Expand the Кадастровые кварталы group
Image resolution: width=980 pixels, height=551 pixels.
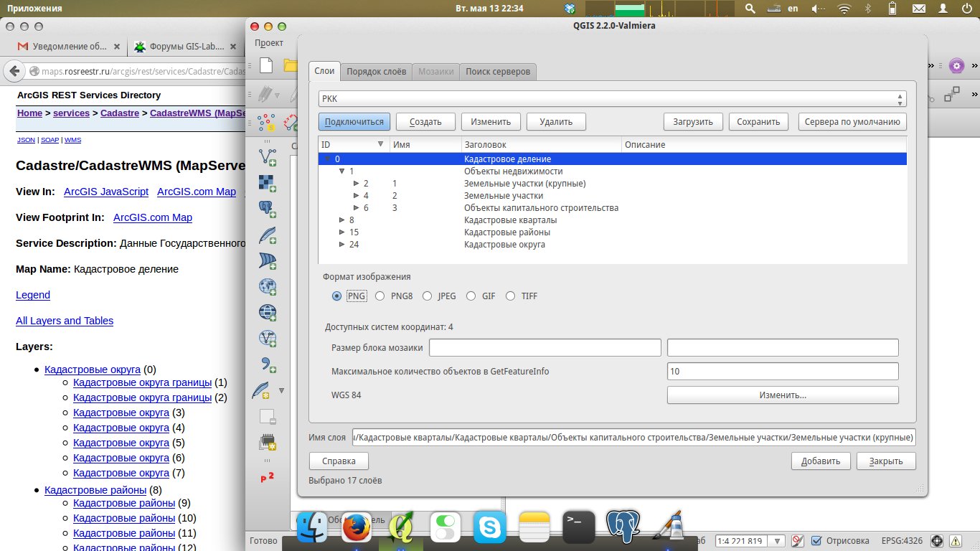(342, 220)
